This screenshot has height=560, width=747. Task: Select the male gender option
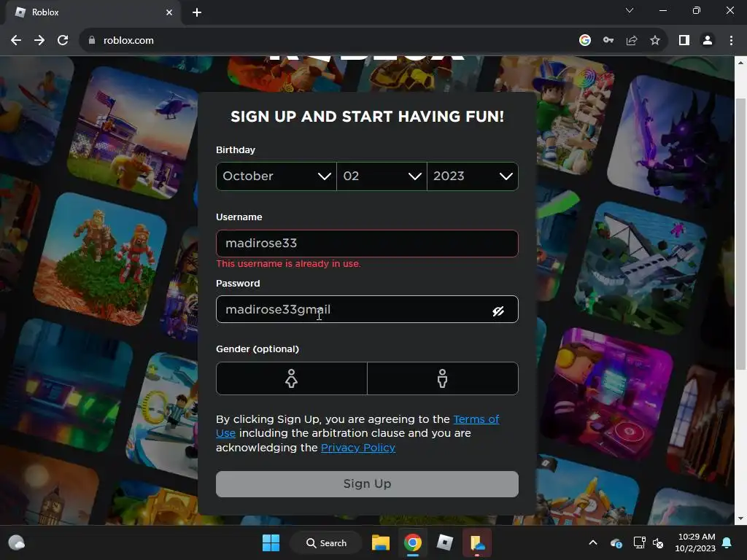[x=443, y=378]
